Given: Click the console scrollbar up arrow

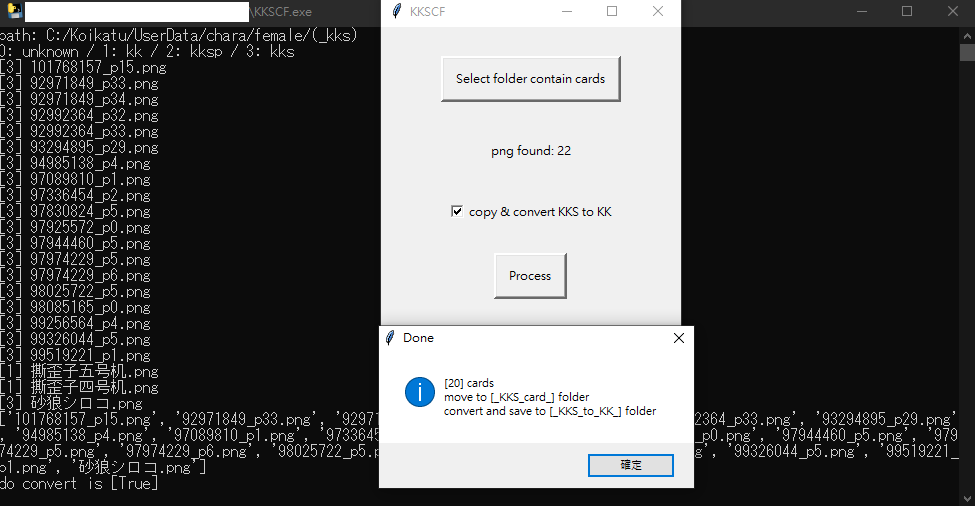Looking at the screenshot, I should [967, 35].
